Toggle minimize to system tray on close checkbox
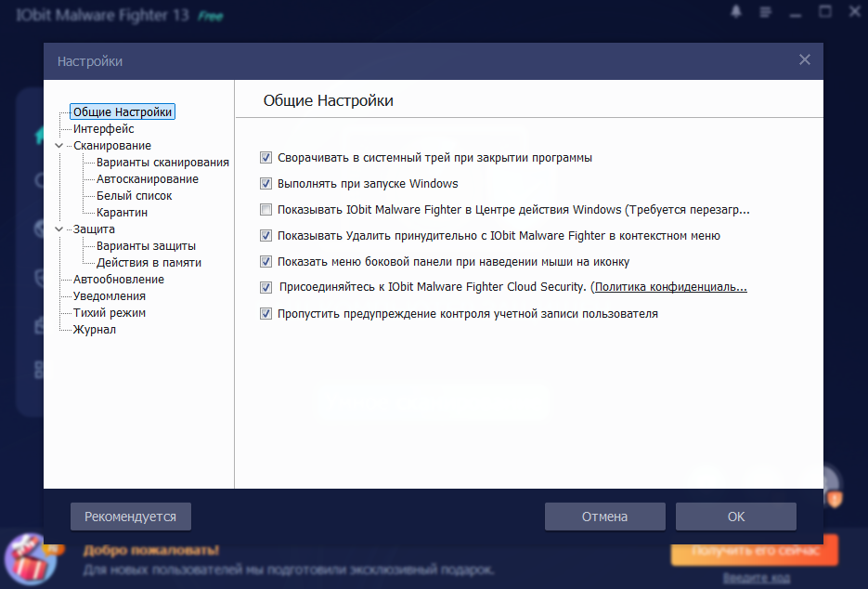 (x=266, y=158)
